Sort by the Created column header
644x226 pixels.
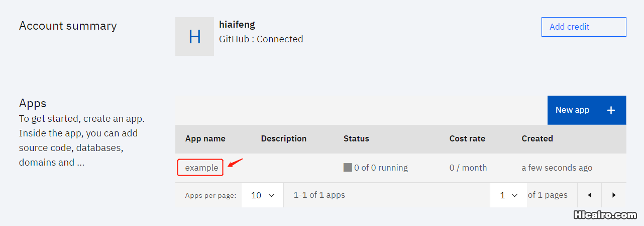(537, 138)
